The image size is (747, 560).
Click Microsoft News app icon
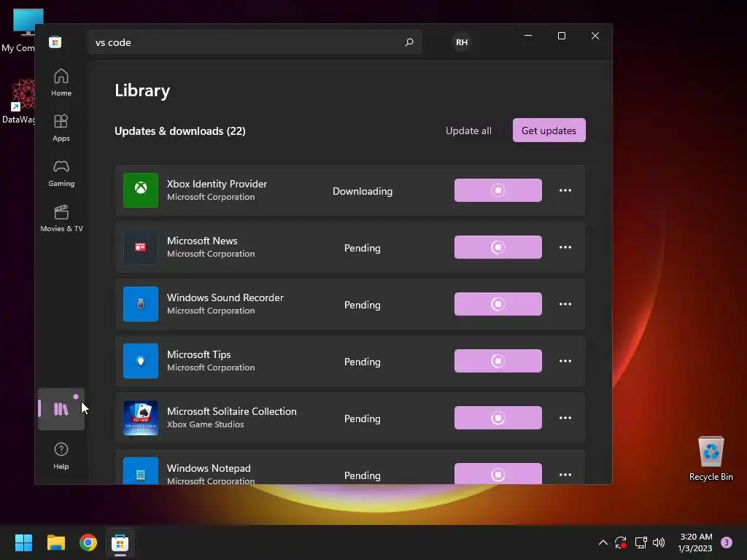(141, 247)
